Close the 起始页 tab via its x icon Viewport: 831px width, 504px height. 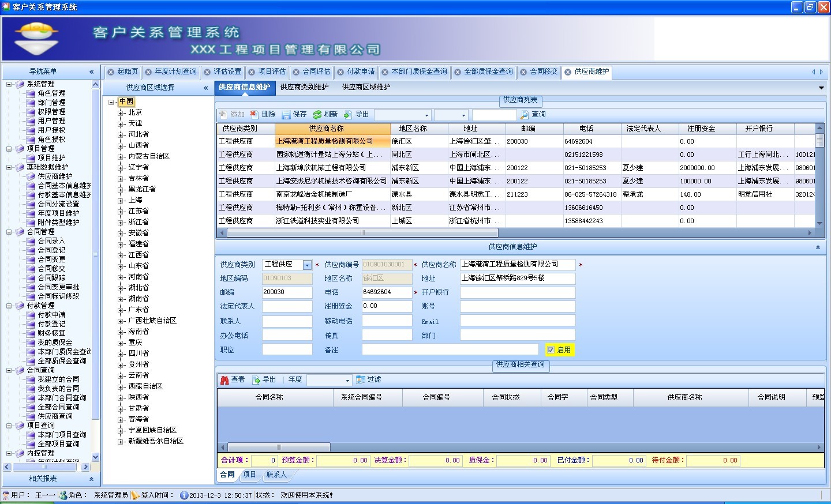[x=111, y=72]
